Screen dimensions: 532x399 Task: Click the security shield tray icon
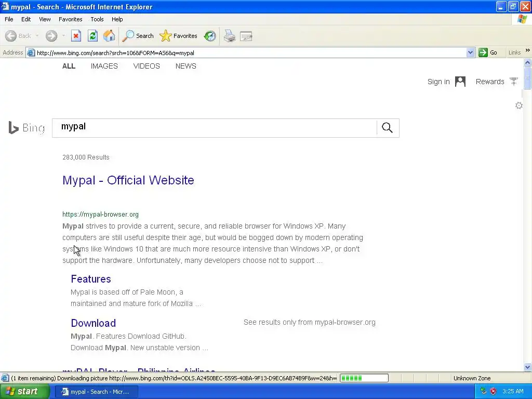[494, 391]
